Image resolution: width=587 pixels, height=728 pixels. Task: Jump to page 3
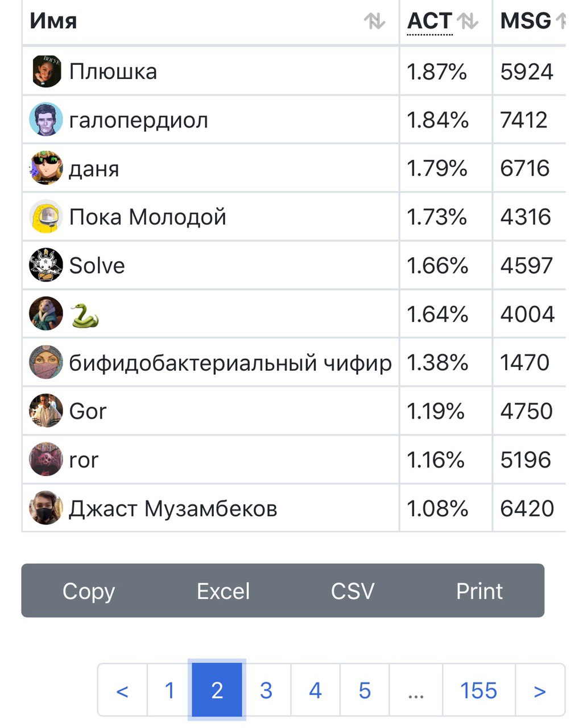pyautogui.click(x=266, y=690)
